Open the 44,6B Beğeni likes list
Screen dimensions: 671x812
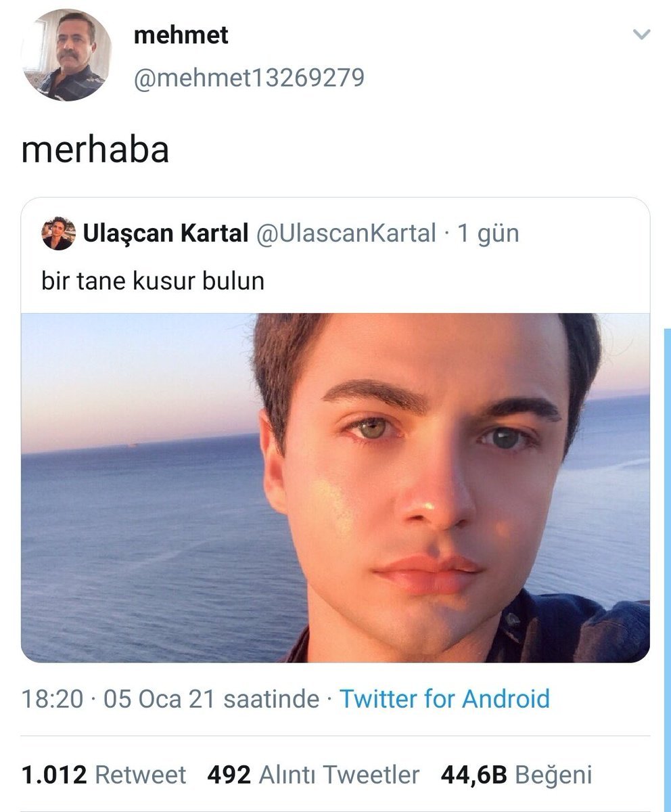(516, 775)
